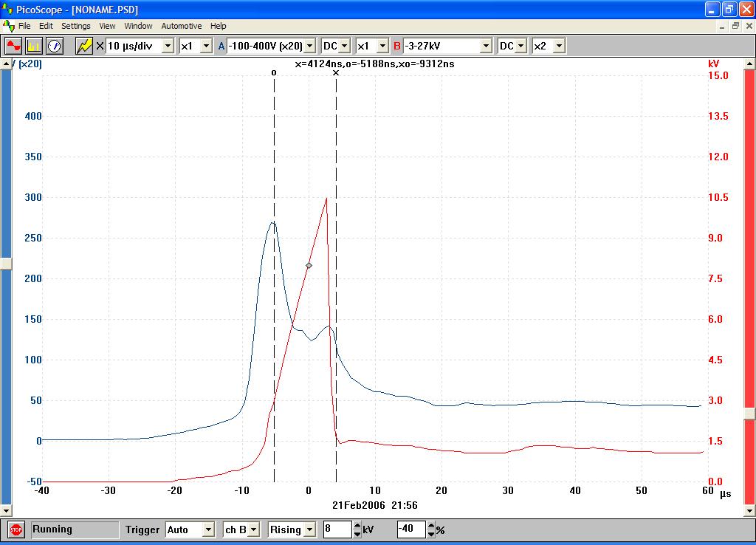Open channel A -100-400V range dropdown

[x=309, y=46]
